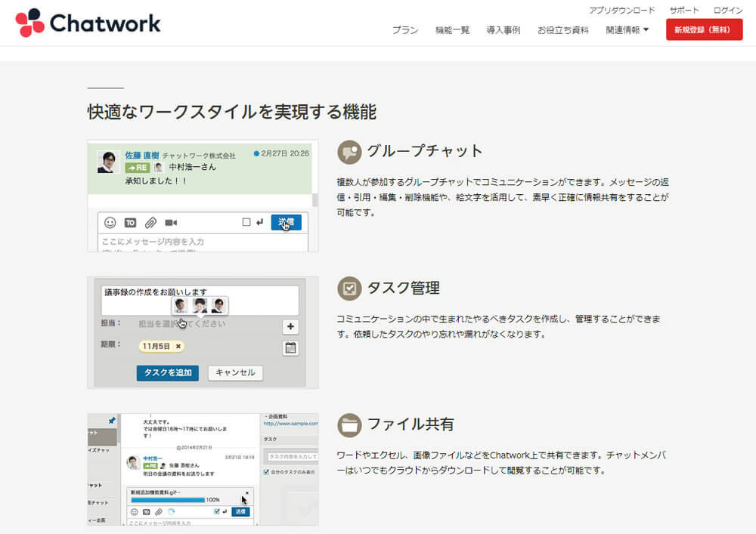Open the calendar icon beside the deadline
This screenshot has height=534, width=756.
290,348
